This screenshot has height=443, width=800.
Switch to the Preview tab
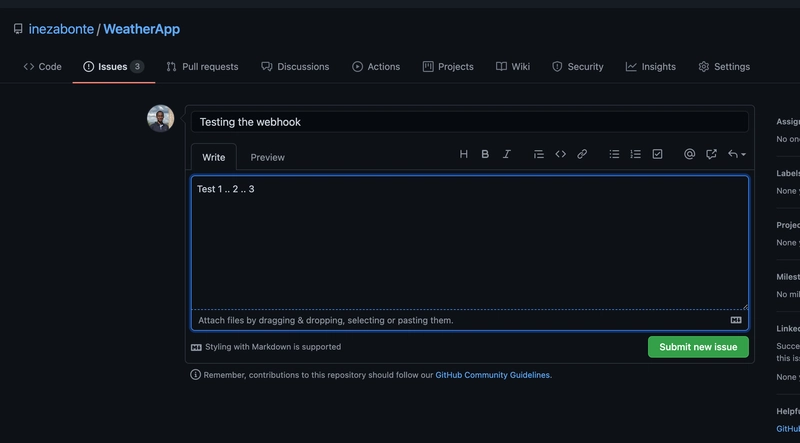(267, 157)
